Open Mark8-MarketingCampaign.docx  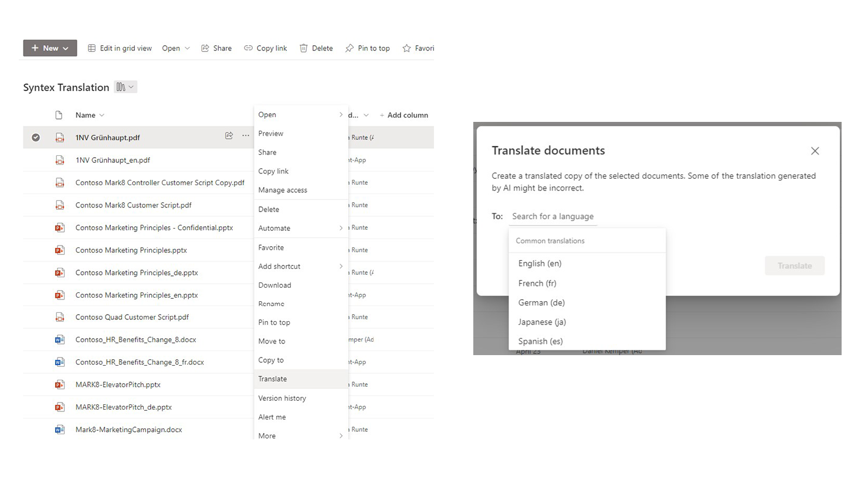point(129,430)
